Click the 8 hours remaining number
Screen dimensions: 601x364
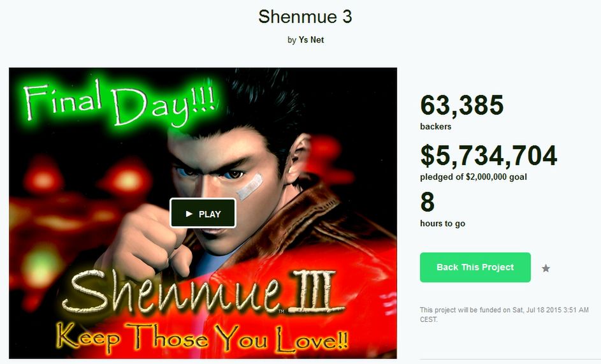coord(428,202)
